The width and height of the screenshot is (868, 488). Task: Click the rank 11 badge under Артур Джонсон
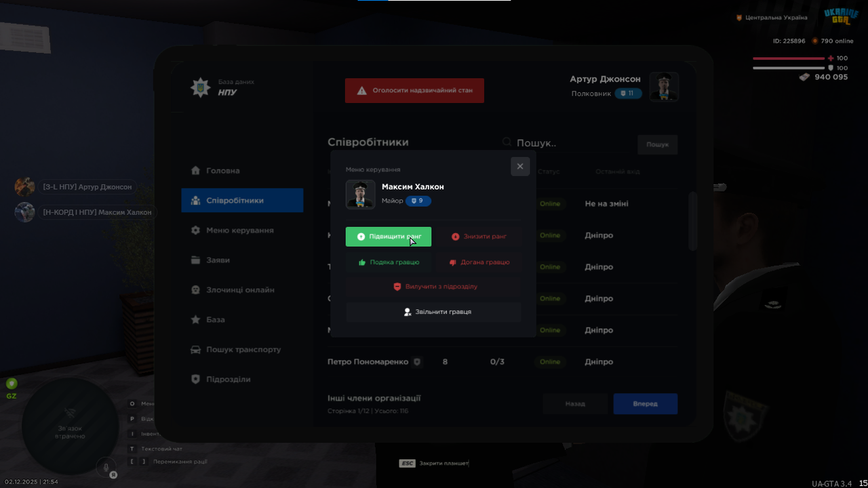(x=628, y=94)
